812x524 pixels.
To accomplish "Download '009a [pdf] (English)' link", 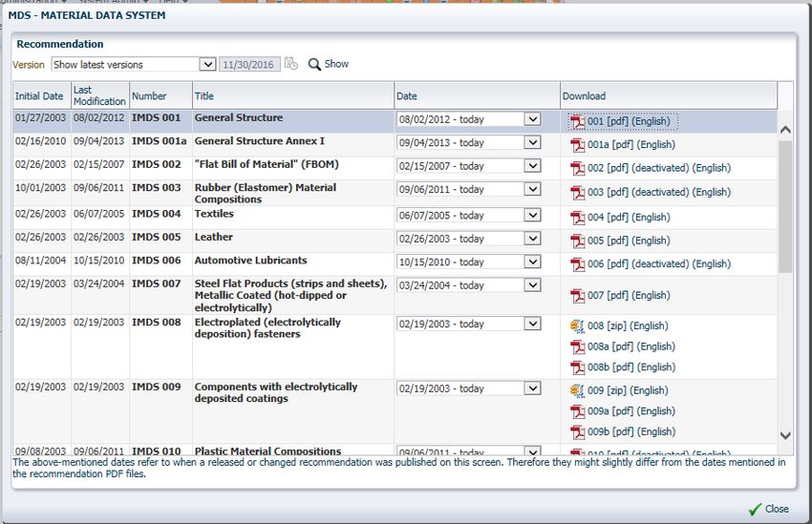I will [631, 411].
